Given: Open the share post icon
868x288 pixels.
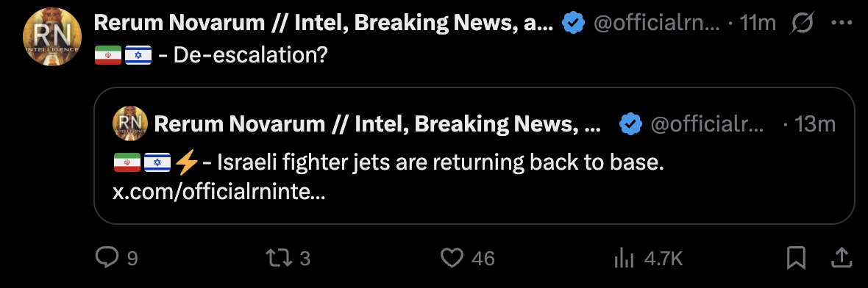Looking at the screenshot, I should pos(841,257).
